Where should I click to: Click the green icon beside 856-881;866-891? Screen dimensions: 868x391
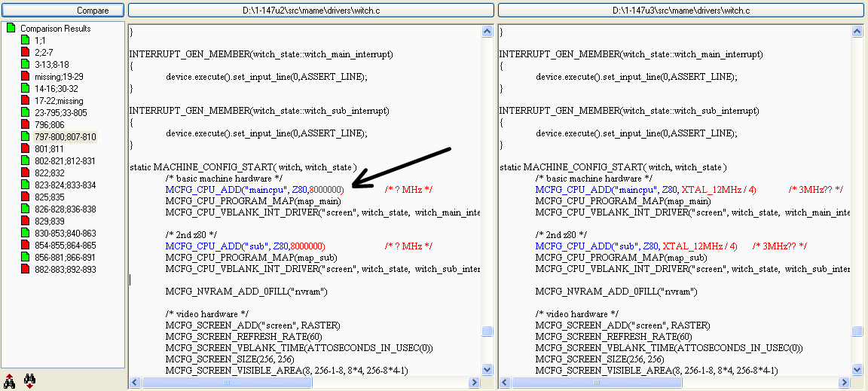[25, 257]
